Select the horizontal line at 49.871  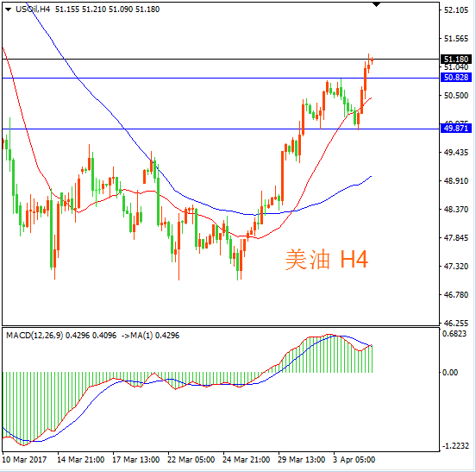[x=221, y=129]
